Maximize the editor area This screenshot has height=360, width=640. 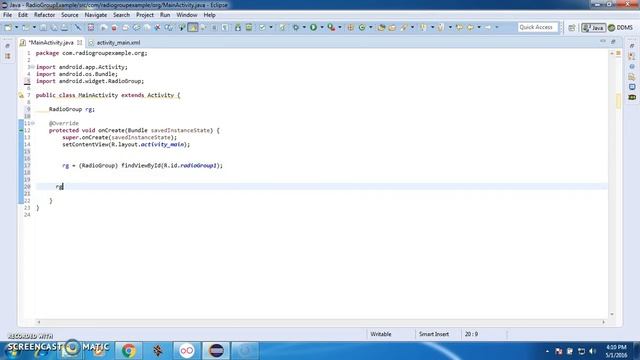[613, 42]
